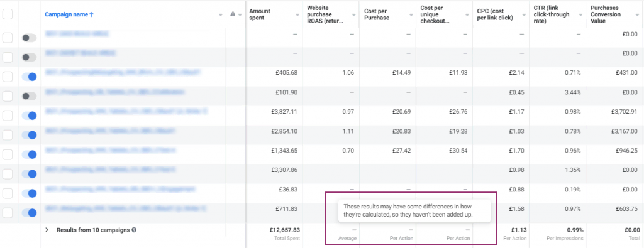Tick the checkbox for the £405.68 campaign
This screenshot has width=644, height=248.
coord(8,77)
